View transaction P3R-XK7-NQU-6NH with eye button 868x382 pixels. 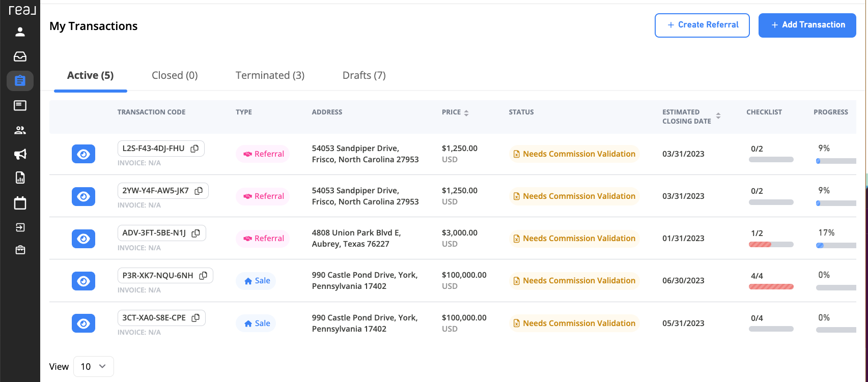pyautogui.click(x=83, y=281)
